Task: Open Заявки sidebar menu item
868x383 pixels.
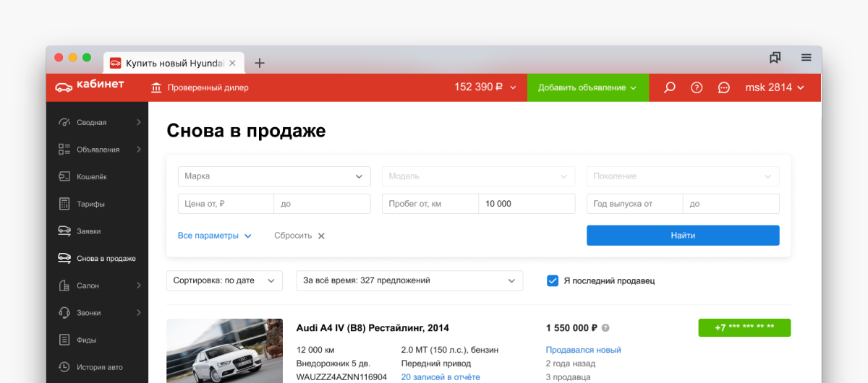Action: point(97,231)
